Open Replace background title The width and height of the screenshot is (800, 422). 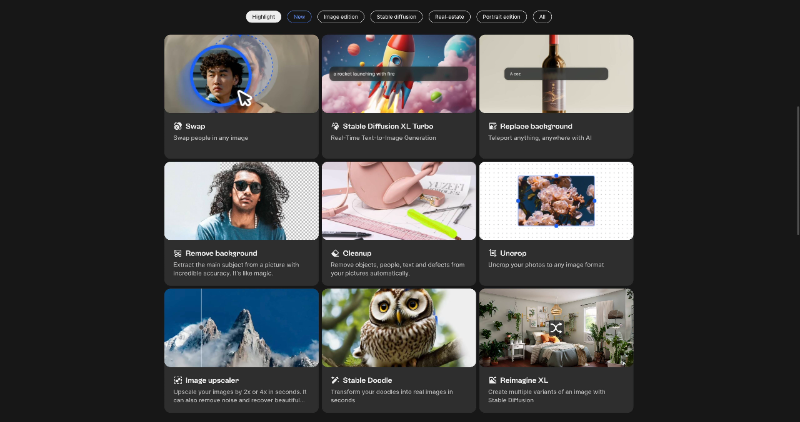(x=536, y=126)
